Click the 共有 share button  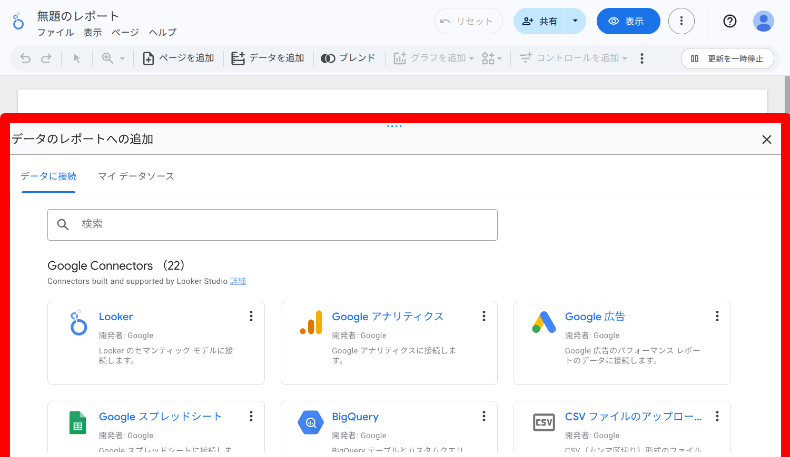[540, 21]
